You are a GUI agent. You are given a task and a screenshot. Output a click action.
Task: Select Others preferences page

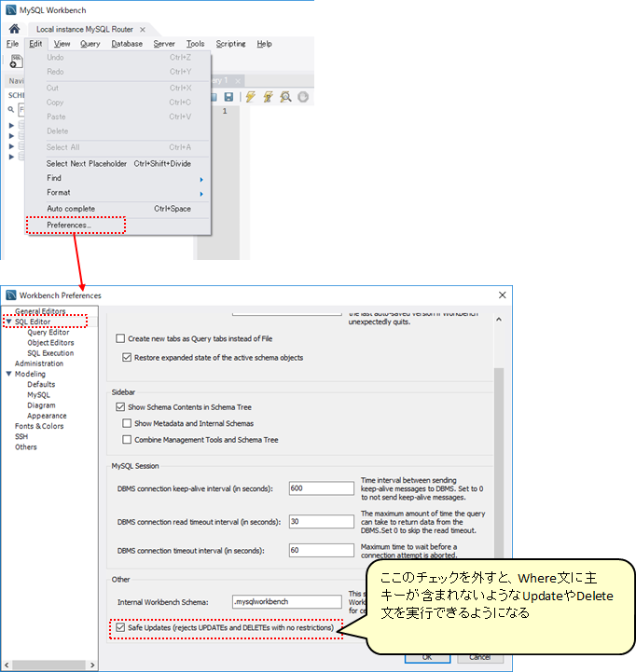[x=26, y=447]
